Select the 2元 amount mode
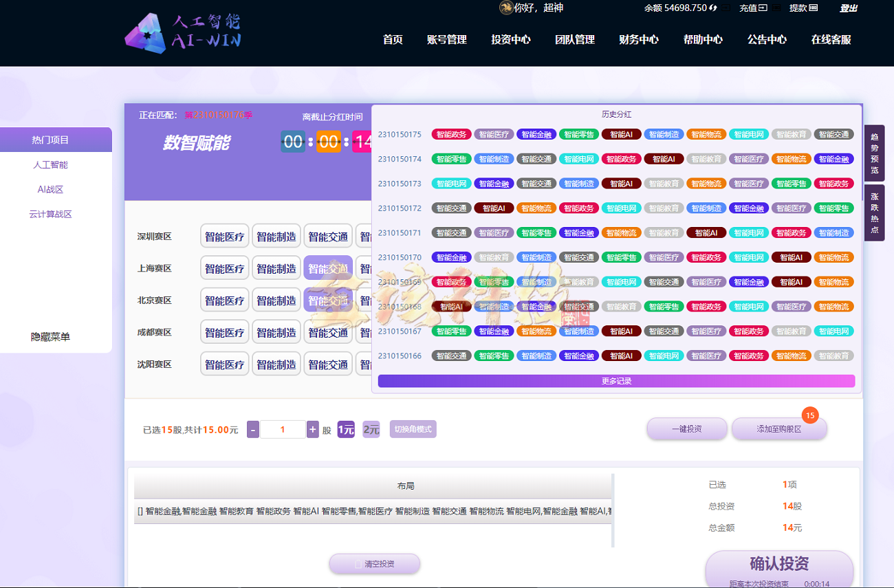This screenshot has height=588, width=894. pos(370,428)
